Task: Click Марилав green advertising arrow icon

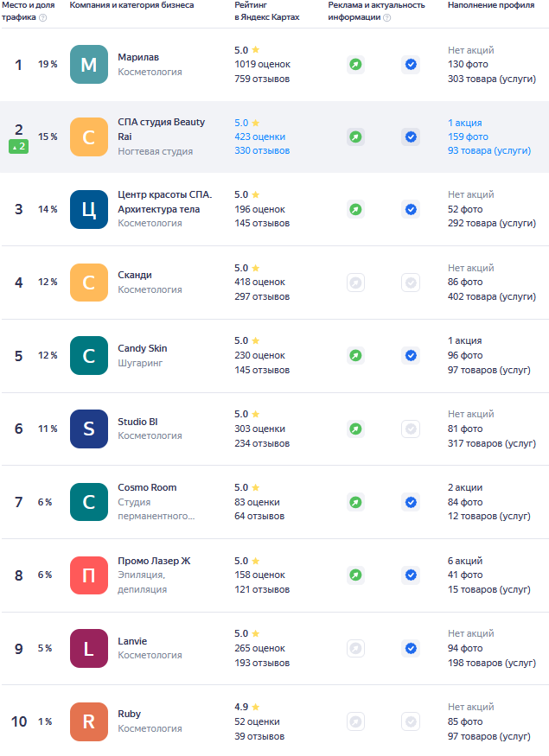Action: click(355, 64)
